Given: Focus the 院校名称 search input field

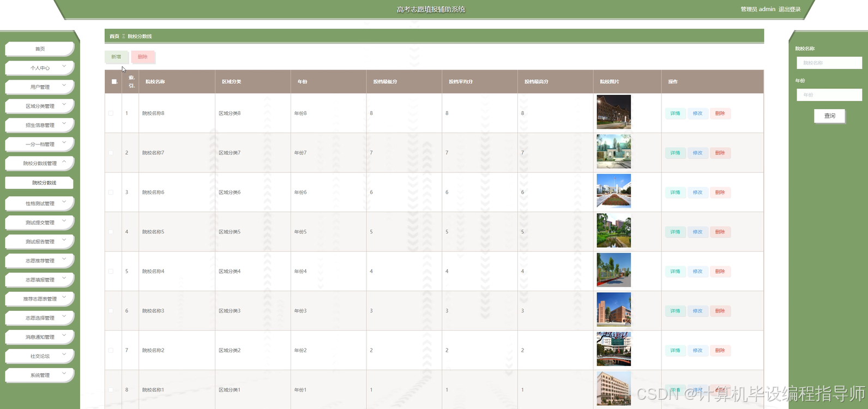Looking at the screenshot, I should (x=829, y=63).
